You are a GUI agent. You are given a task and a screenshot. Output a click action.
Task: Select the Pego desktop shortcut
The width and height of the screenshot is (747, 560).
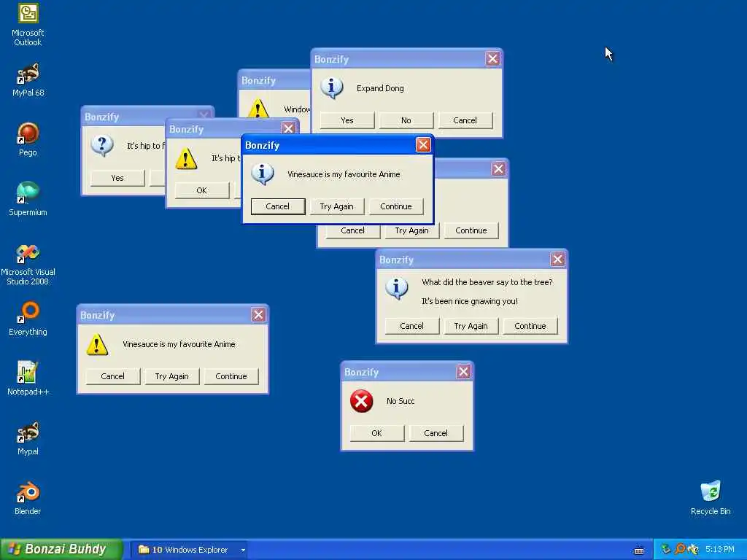(28, 139)
